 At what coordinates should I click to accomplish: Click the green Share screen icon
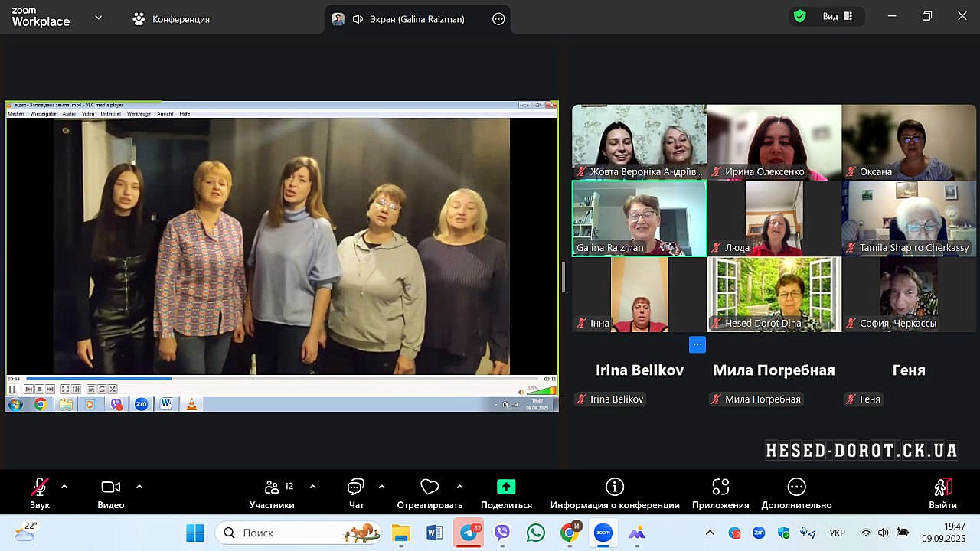point(506,487)
